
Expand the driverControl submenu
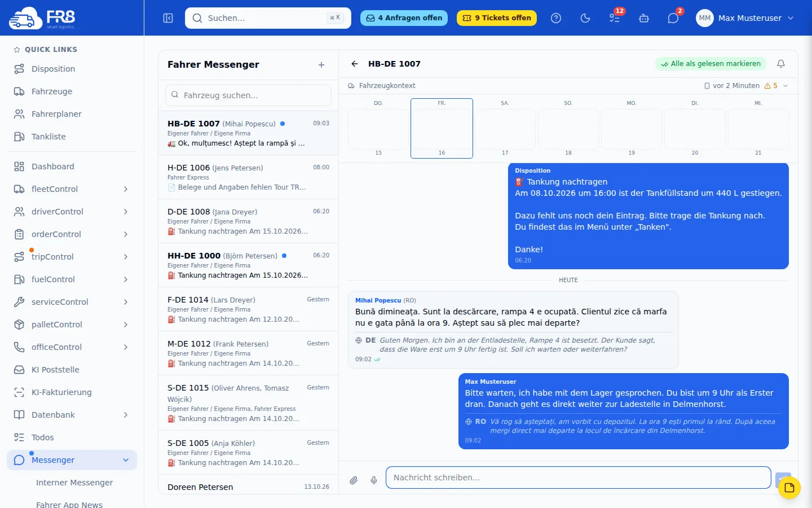(x=72, y=212)
